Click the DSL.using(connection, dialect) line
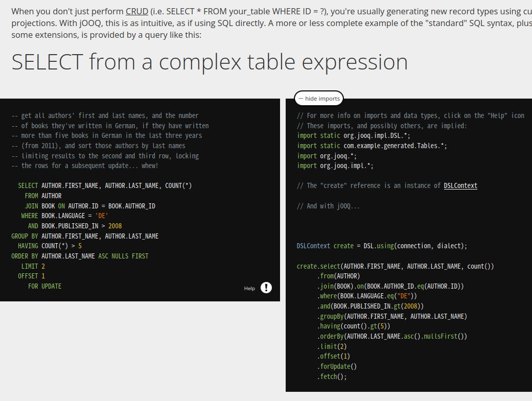The height and width of the screenshot is (401, 532). pos(382,246)
